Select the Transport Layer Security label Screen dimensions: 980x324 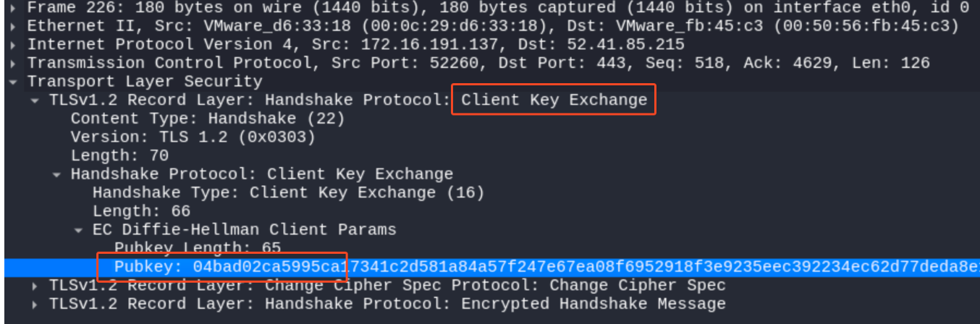(x=145, y=82)
